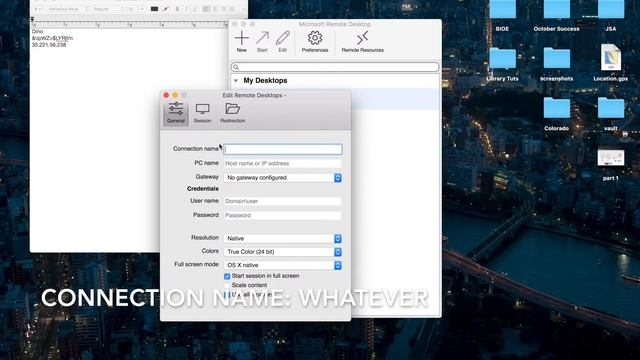The image size is (640, 360).
Task: Open the Resolution dropdown
Action: coord(282,238)
